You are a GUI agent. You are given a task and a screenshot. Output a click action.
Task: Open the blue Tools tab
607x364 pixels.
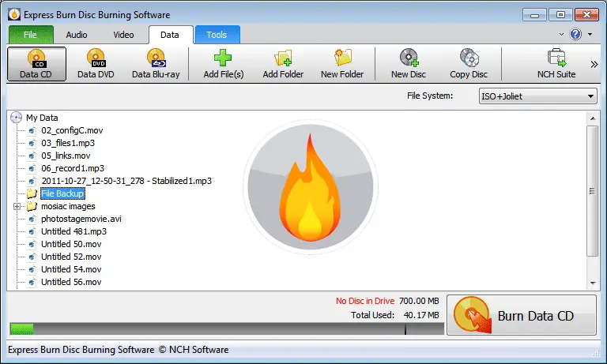coord(217,35)
